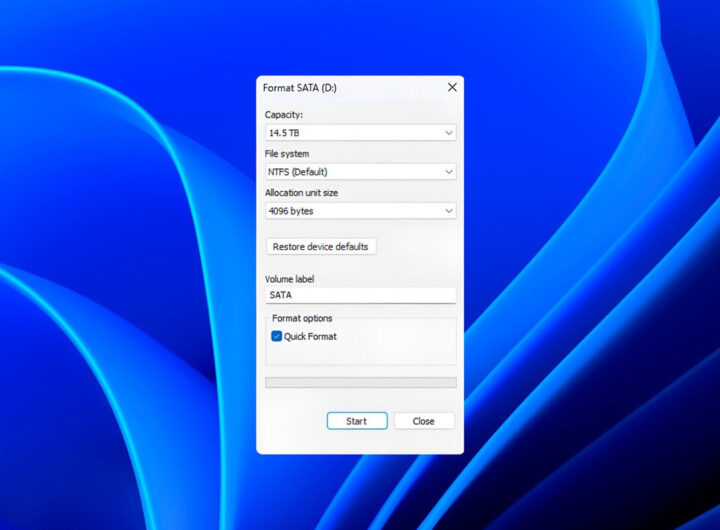Start formatting with the Start button

click(x=356, y=421)
